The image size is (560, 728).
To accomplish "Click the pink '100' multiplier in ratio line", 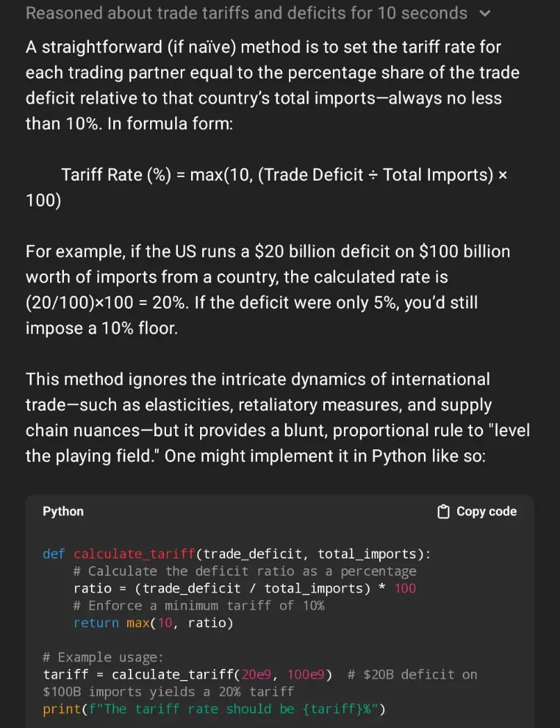I will point(405,588).
